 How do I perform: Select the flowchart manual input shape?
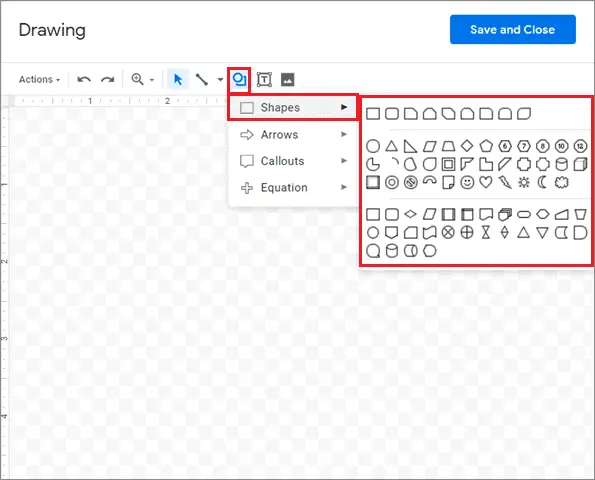coord(561,214)
